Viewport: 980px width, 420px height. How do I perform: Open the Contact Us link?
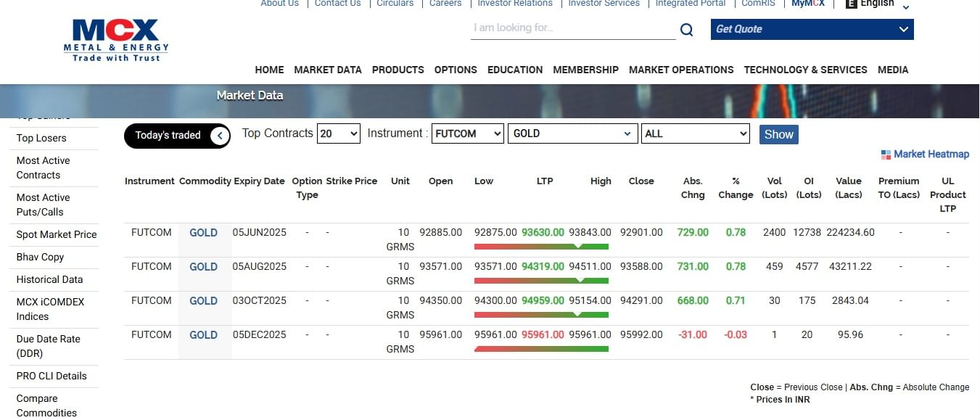pyautogui.click(x=337, y=4)
